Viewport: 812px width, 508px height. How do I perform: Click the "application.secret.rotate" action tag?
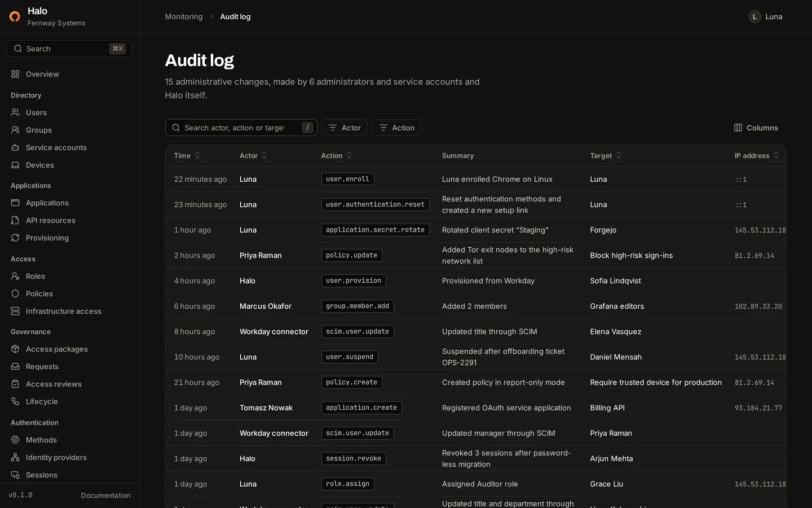(x=375, y=230)
